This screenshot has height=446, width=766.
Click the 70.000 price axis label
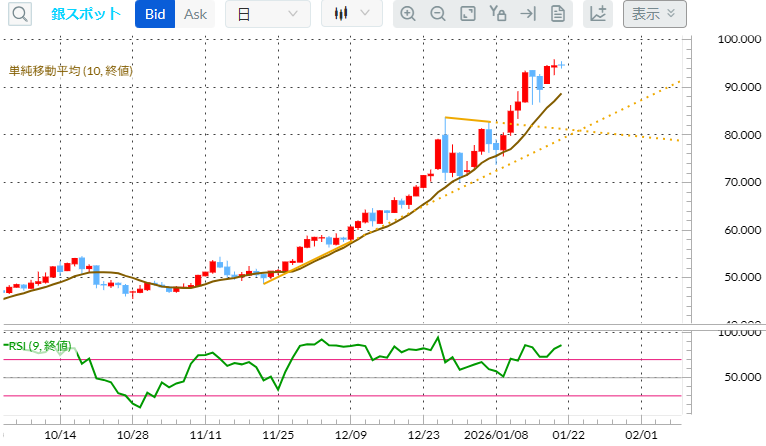743,182
